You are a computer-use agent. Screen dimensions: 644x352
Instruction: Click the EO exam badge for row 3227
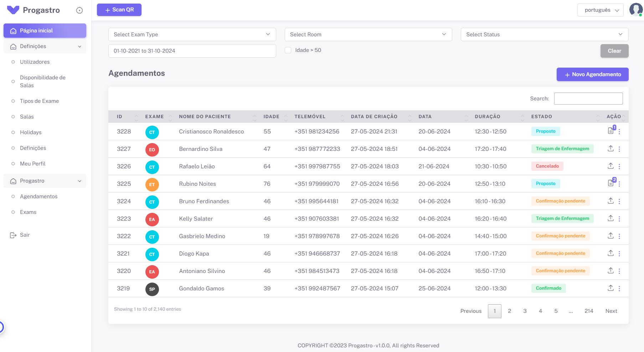pos(152,150)
